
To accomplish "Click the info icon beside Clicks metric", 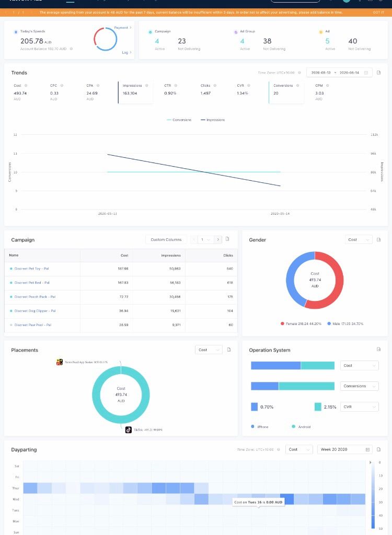I will (215, 86).
